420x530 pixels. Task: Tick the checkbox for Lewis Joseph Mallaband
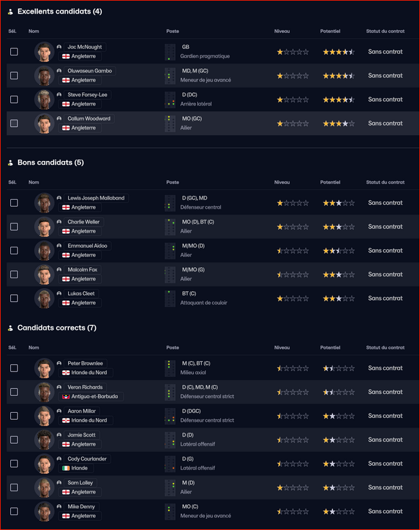[x=14, y=203]
